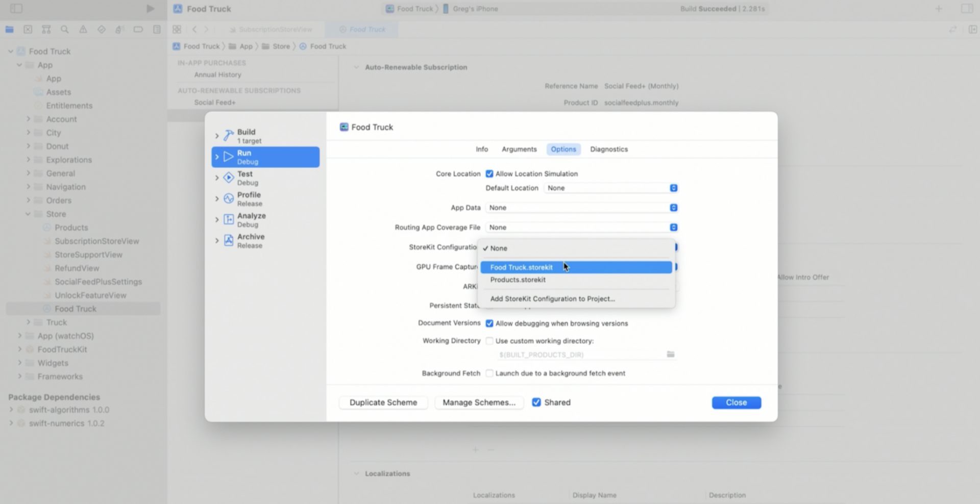Open the Project navigator folder icon
This screenshot has width=980, height=504.
coord(9,30)
